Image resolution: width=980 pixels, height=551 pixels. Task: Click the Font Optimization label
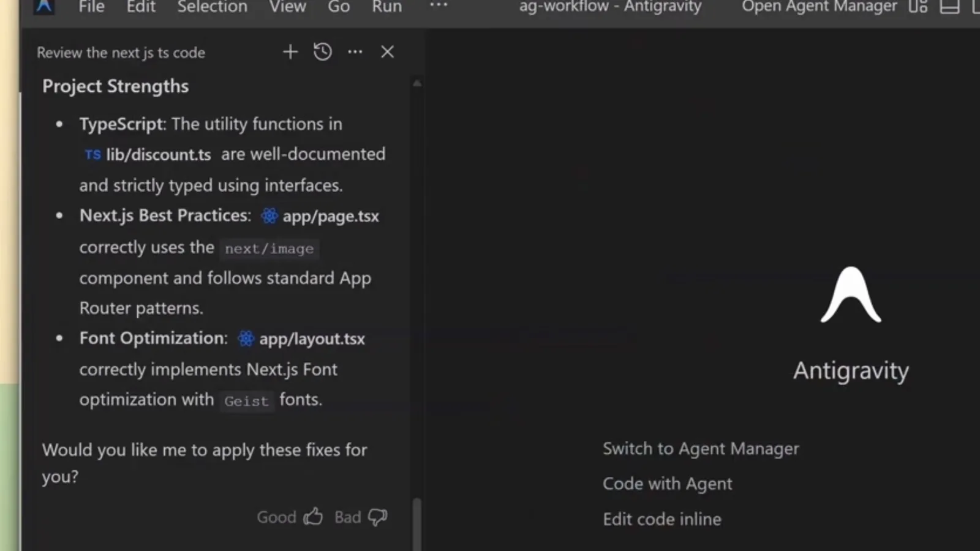[x=153, y=338]
